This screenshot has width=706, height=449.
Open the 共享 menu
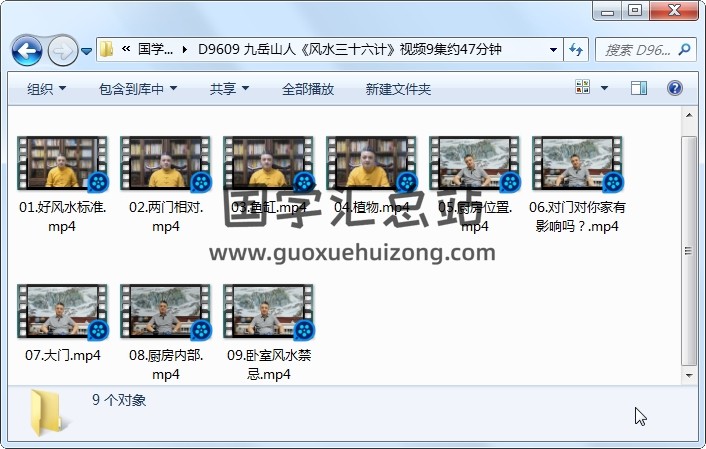(x=229, y=89)
